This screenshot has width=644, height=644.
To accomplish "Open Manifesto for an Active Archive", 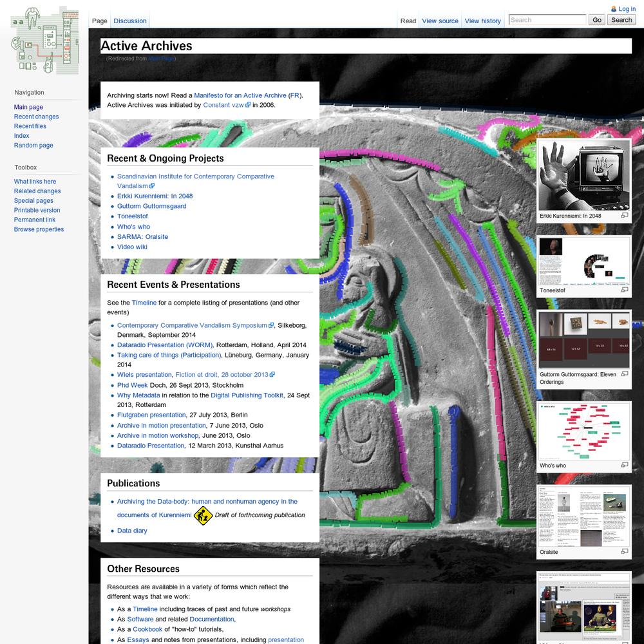I will 240,95.
